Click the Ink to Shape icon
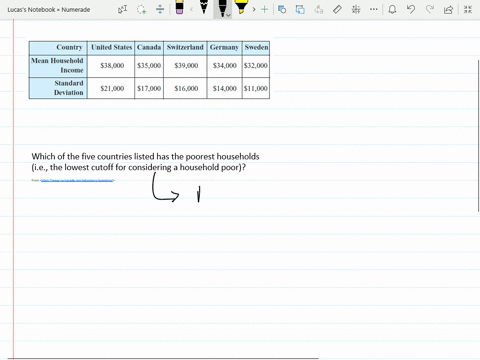Viewport: 480px width, 360px height. point(300,9)
